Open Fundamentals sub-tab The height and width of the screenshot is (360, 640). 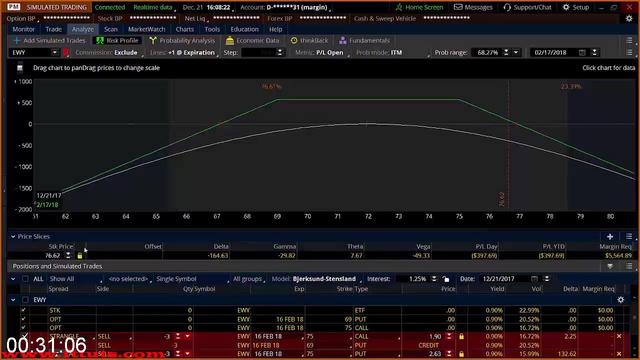coord(364,40)
